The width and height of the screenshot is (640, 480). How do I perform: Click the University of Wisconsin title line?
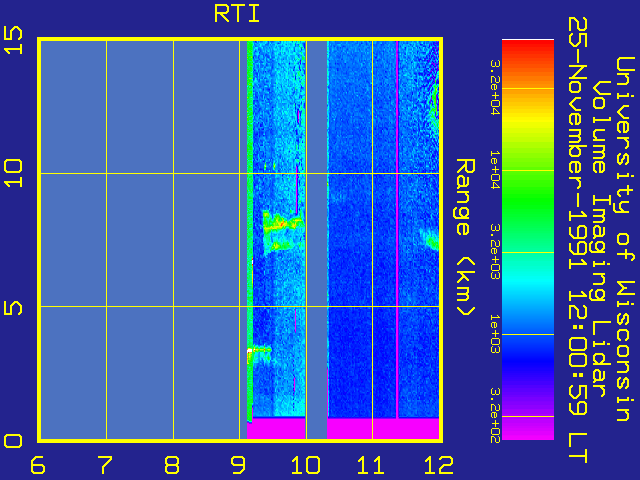click(x=625, y=239)
